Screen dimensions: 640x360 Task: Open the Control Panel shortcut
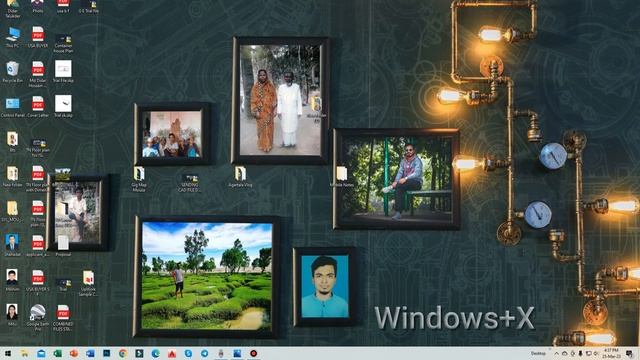[x=13, y=107]
